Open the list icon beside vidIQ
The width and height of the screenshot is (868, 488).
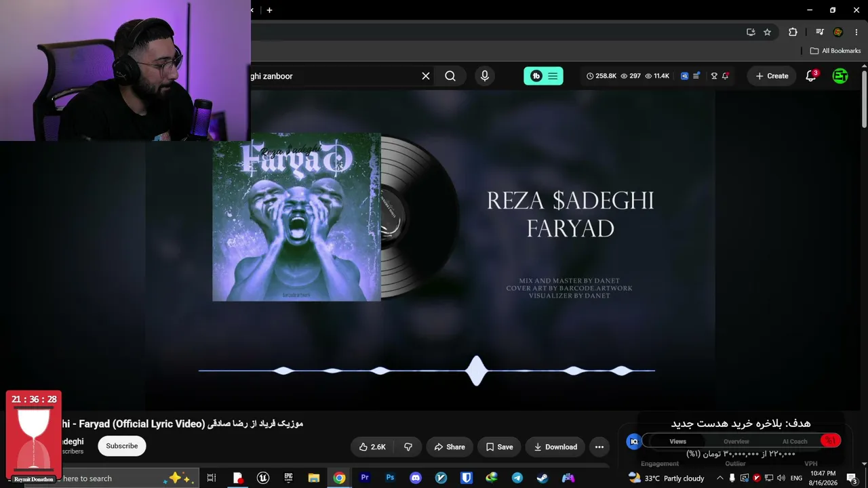(696, 76)
